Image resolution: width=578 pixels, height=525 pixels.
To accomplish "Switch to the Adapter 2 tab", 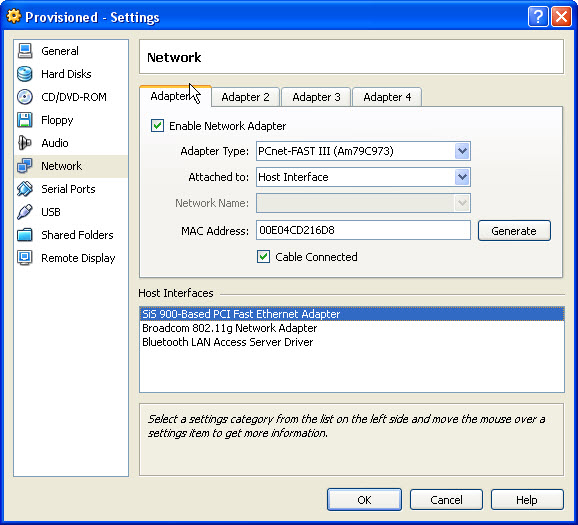I will pyautogui.click(x=246, y=97).
